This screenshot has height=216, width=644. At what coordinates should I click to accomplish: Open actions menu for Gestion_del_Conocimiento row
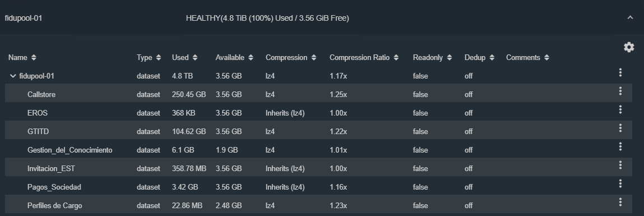pyautogui.click(x=620, y=146)
